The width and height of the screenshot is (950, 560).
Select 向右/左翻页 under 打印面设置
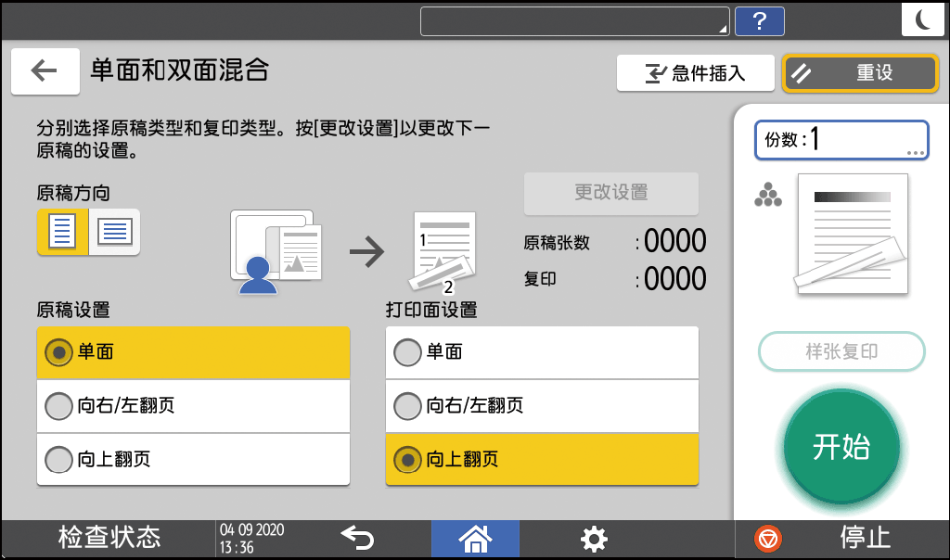tap(541, 405)
